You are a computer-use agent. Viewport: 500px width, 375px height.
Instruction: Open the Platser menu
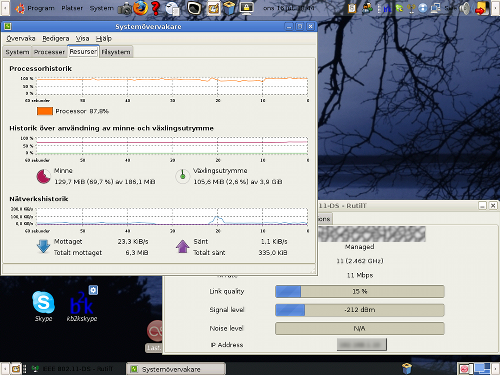[72, 8]
